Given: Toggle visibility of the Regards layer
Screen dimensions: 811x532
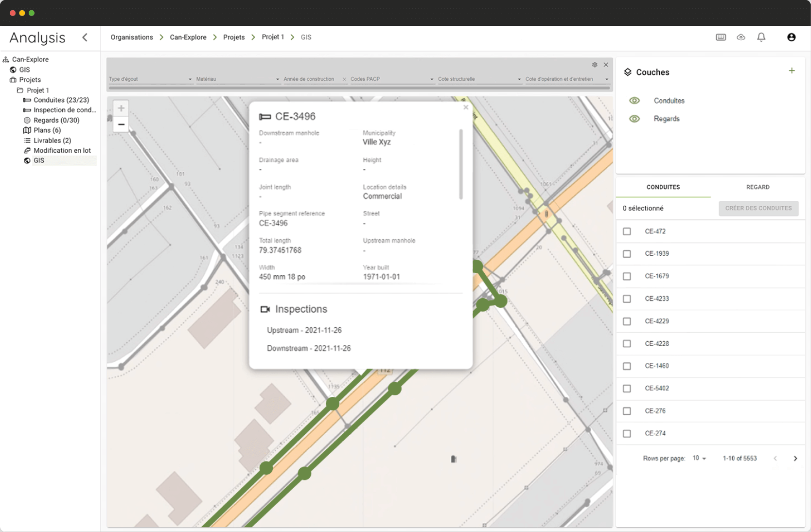Looking at the screenshot, I should click(635, 119).
